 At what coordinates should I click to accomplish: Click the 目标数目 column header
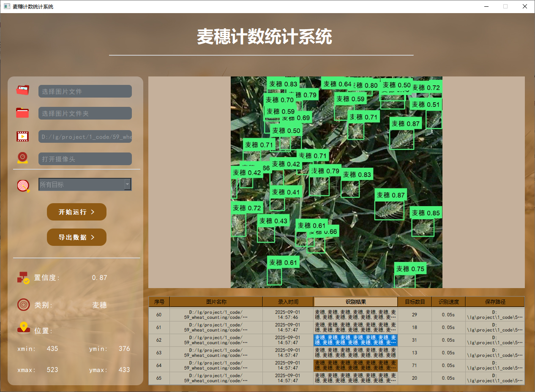coord(415,302)
